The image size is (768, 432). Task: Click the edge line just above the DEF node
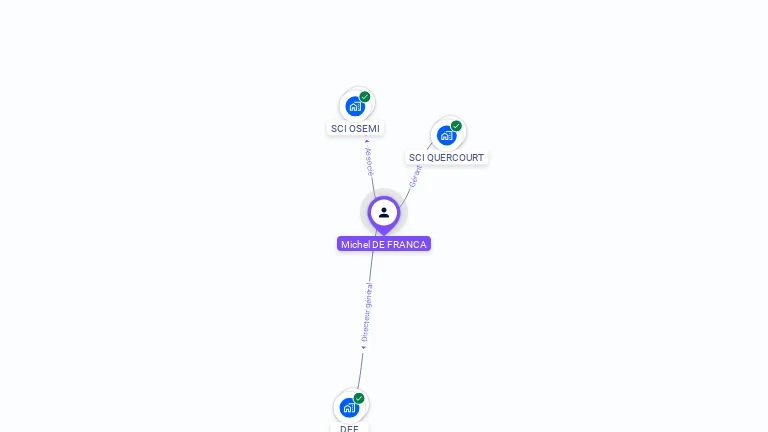[360, 372]
